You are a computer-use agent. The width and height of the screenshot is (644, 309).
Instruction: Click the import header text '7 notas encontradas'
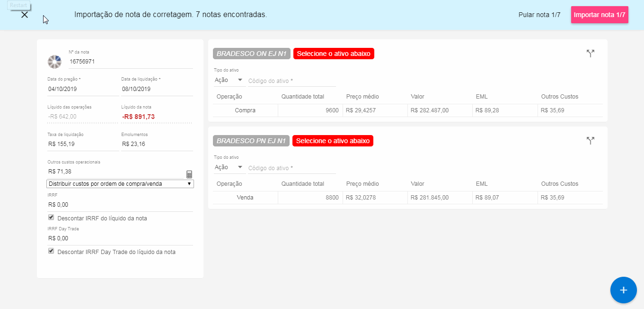[232, 15]
